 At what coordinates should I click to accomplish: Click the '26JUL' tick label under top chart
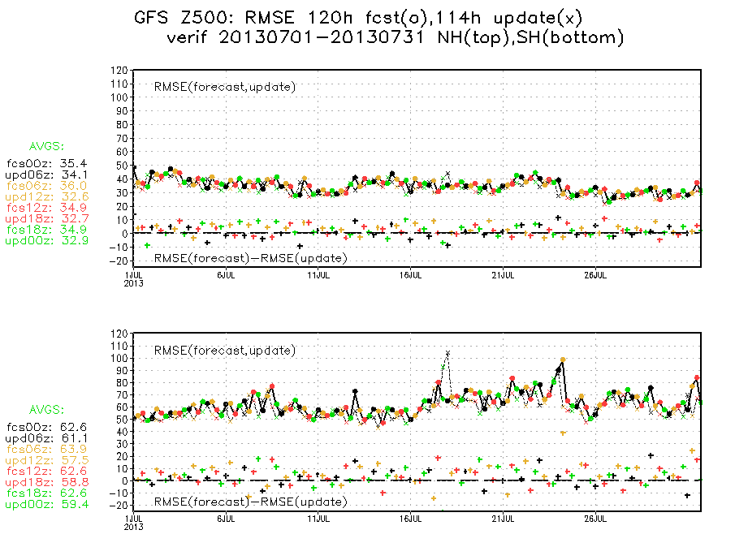point(595,276)
